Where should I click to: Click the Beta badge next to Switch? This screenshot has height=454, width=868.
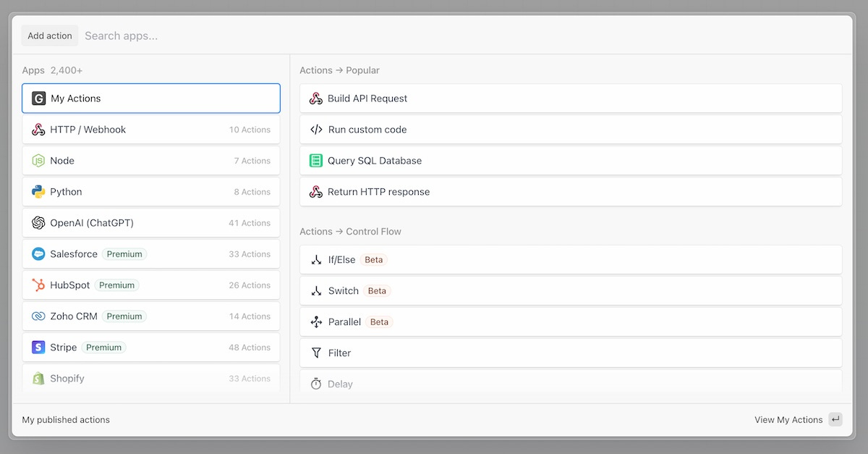377,291
